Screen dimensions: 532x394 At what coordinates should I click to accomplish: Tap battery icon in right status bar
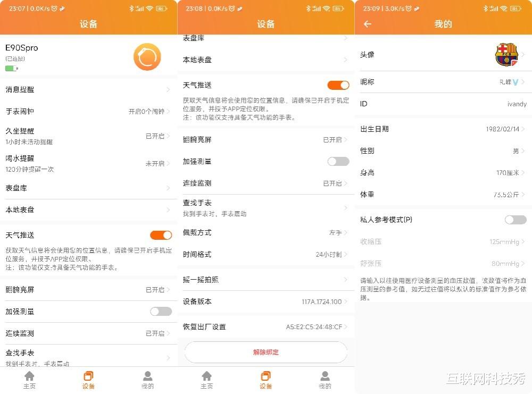pos(516,9)
